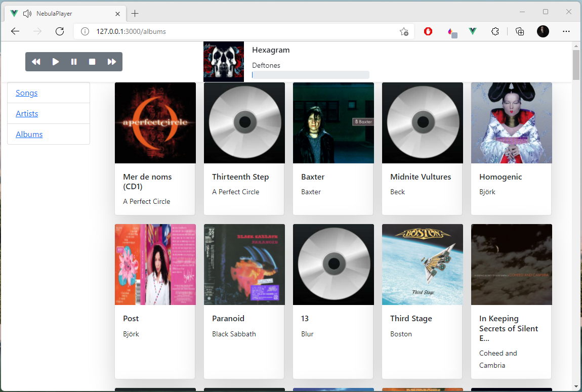This screenshot has height=392, width=582.
Task: Click 'In Keeping Secrets of Silent E...' title
Action: click(509, 328)
